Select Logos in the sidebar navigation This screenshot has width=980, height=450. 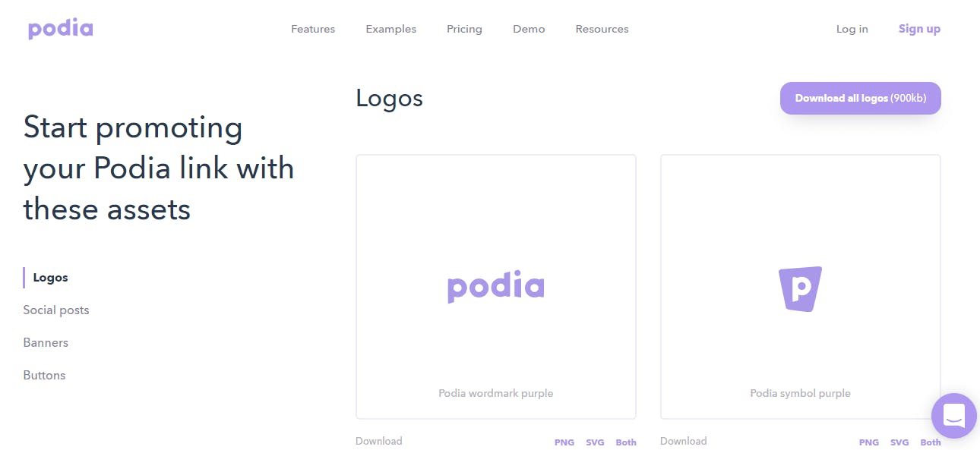point(50,278)
